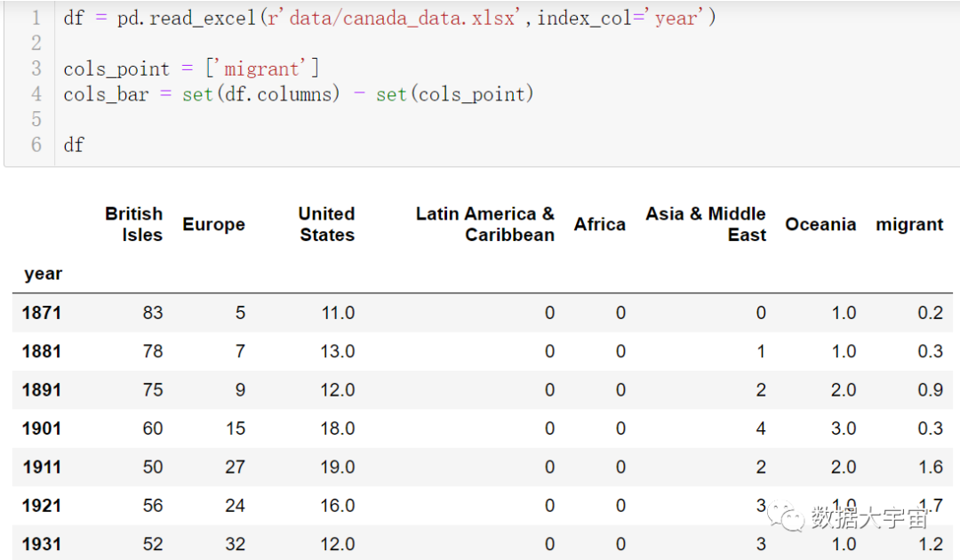
Task: Click the migrant value 1.6 for 1911
Action: click(930, 467)
